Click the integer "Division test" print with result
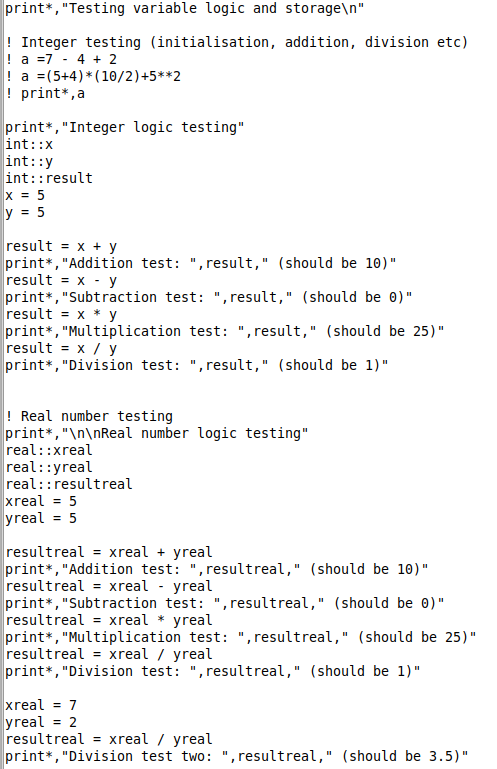 (x=197, y=365)
